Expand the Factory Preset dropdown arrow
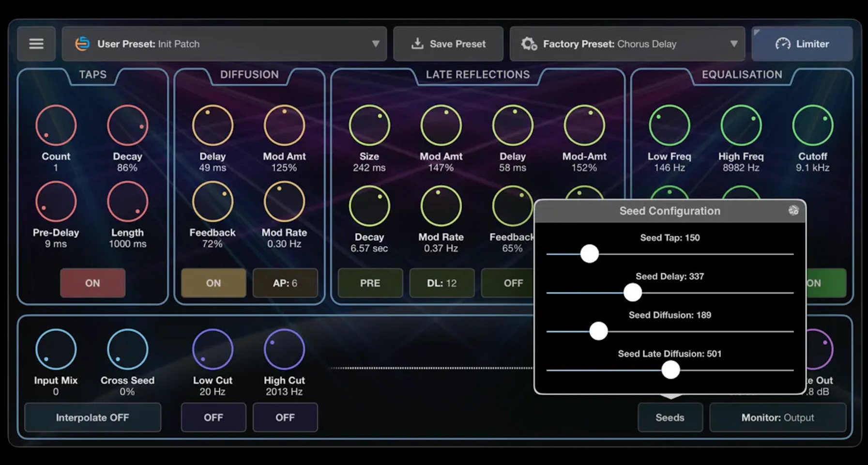 coord(733,44)
